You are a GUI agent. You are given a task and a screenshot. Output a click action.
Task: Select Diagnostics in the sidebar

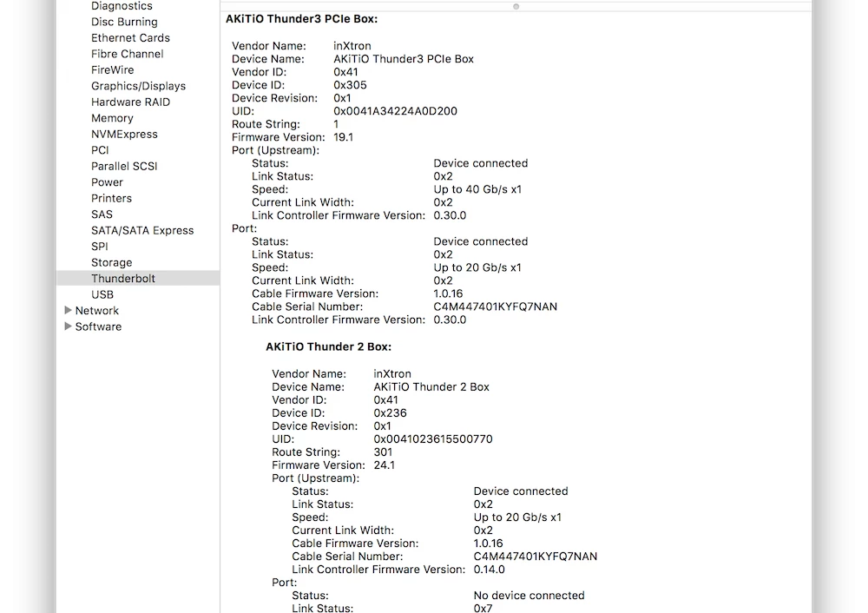(x=122, y=6)
